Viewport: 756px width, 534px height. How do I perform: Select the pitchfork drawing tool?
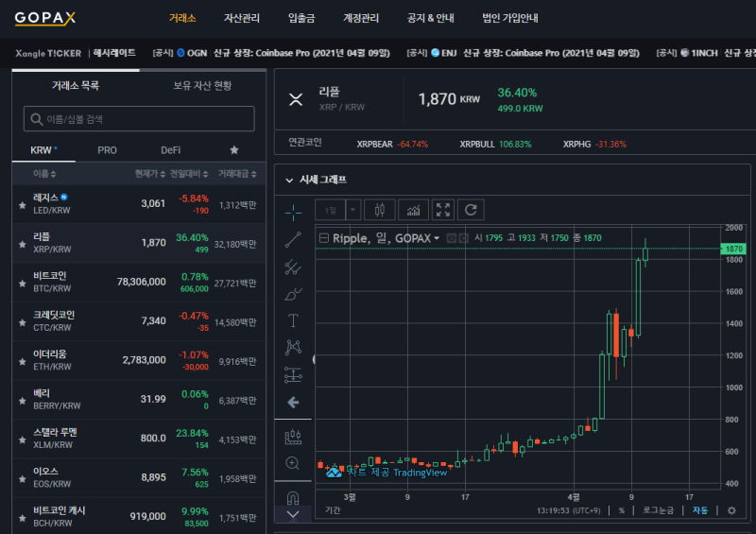tap(293, 267)
